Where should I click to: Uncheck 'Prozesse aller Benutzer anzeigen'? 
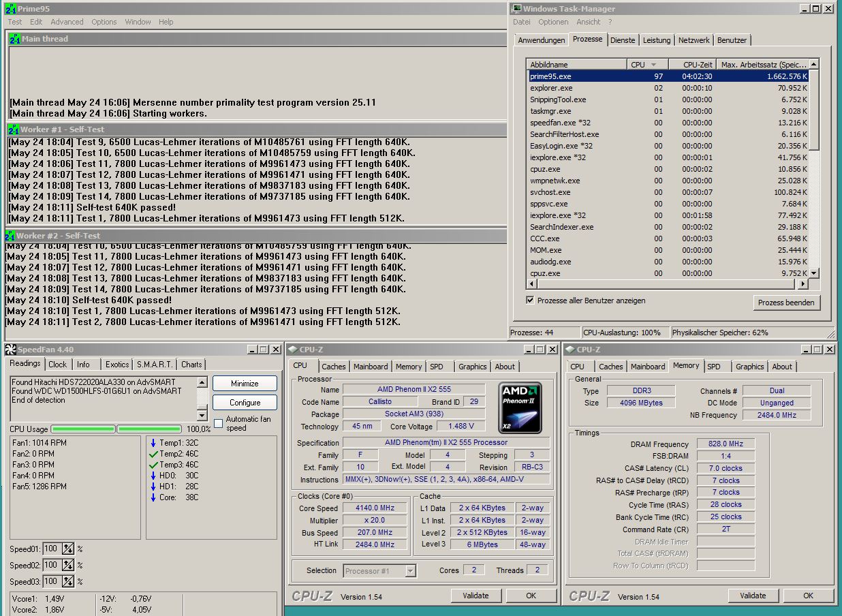point(531,301)
